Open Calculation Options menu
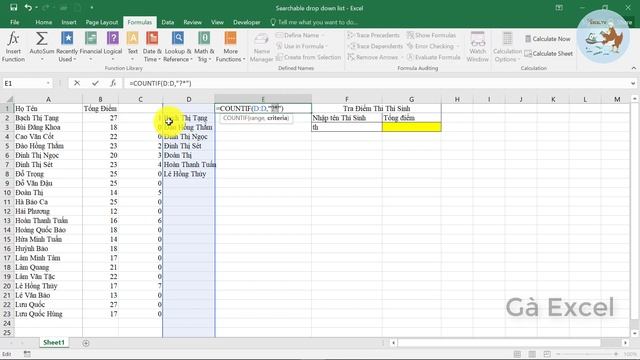640x360 pixels. pyautogui.click(x=507, y=47)
